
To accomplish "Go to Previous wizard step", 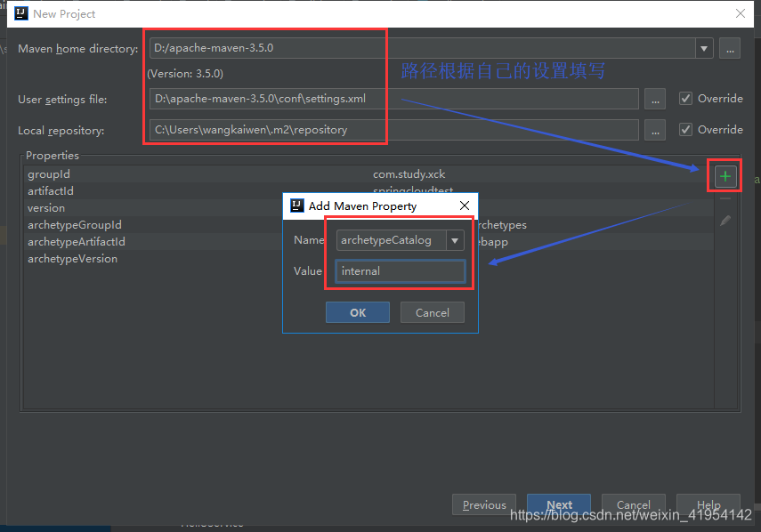I will click(x=484, y=504).
